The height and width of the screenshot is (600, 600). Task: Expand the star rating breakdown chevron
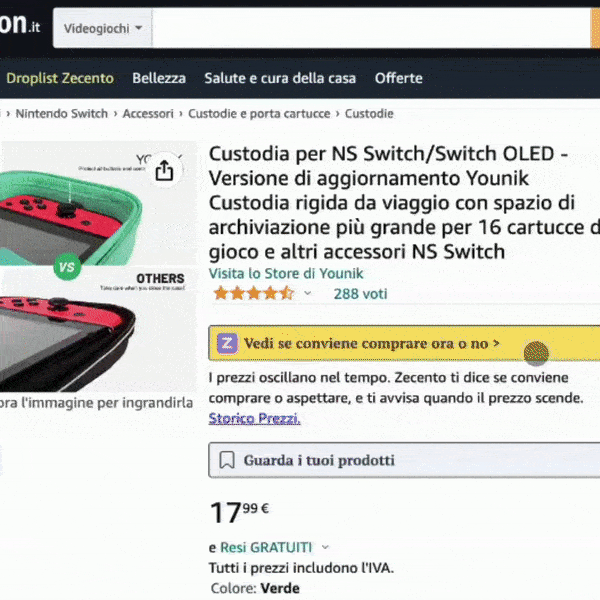[x=307, y=293]
